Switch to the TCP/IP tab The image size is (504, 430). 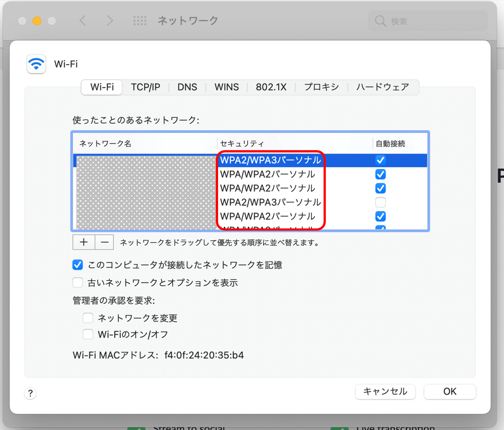tap(145, 87)
